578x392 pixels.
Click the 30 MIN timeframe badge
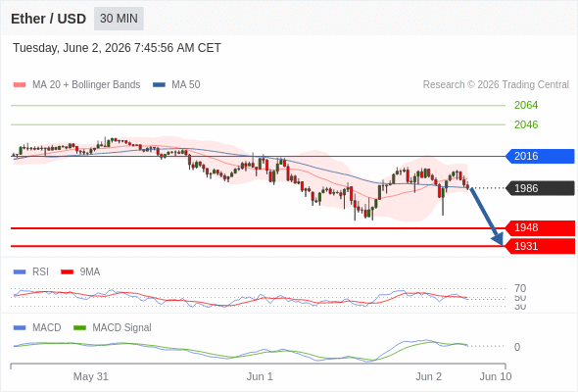pyautogui.click(x=119, y=19)
